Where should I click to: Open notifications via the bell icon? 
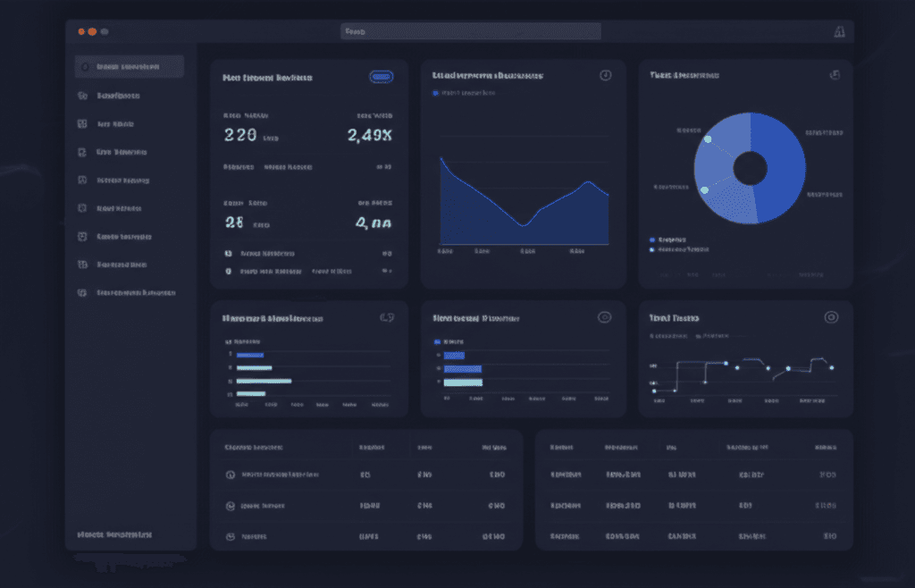click(x=840, y=29)
